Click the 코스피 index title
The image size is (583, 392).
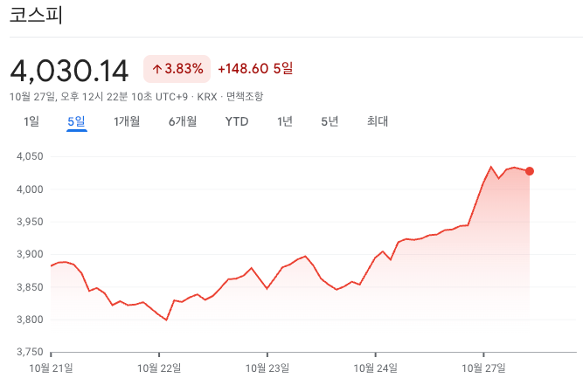37,17
